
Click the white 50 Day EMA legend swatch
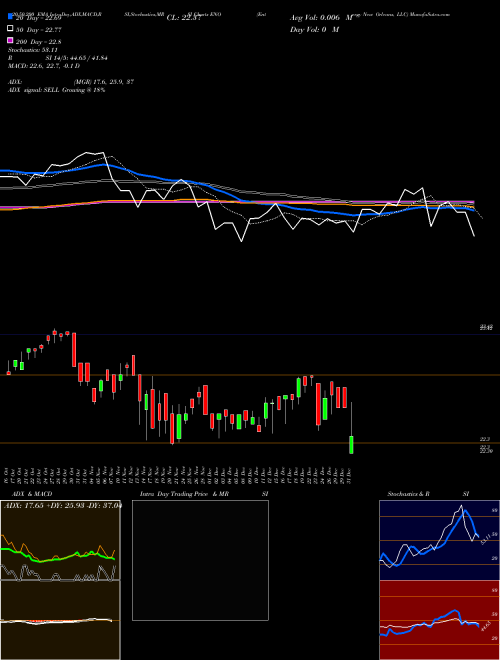click(x=10, y=29)
